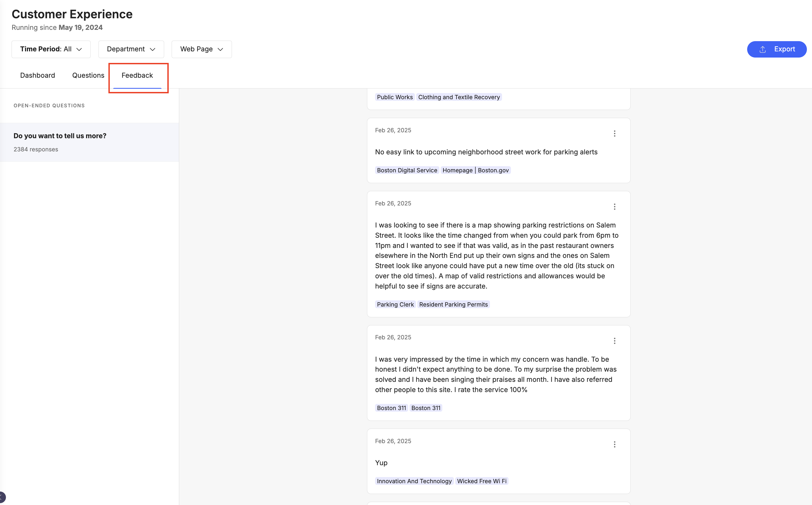Select the Feedback tab
The height and width of the screenshot is (505, 812).
coord(137,76)
